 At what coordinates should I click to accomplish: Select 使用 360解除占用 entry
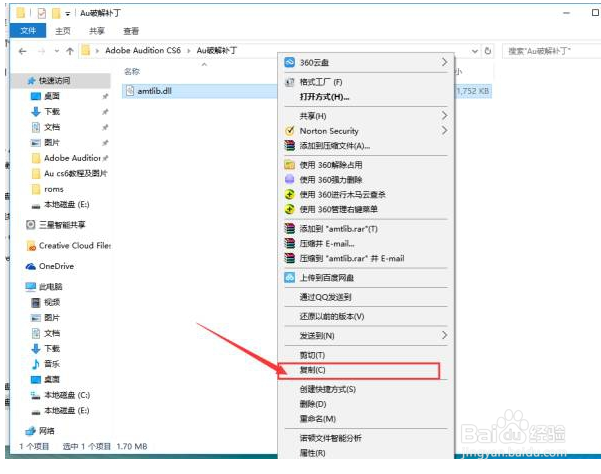click(366, 165)
